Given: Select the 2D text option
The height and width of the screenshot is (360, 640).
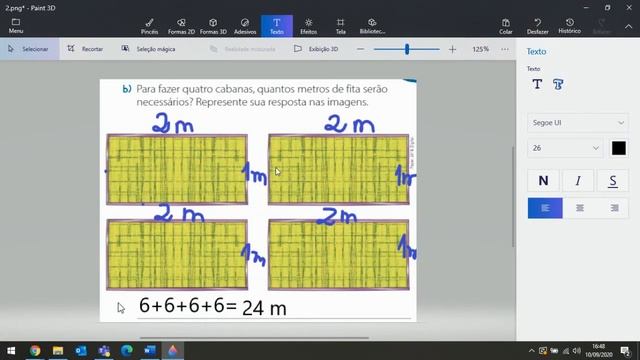Looking at the screenshot, I should (x=537, y=84).
